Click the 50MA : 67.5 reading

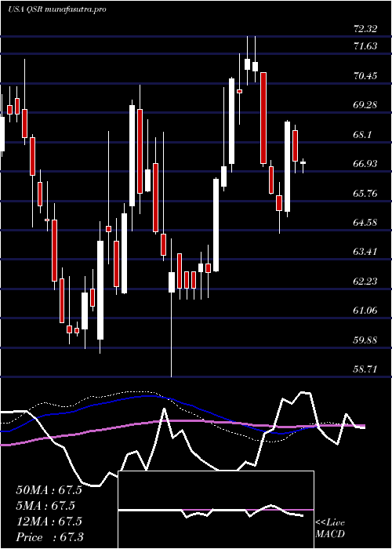pyautogui.click(x=49, y=490)
